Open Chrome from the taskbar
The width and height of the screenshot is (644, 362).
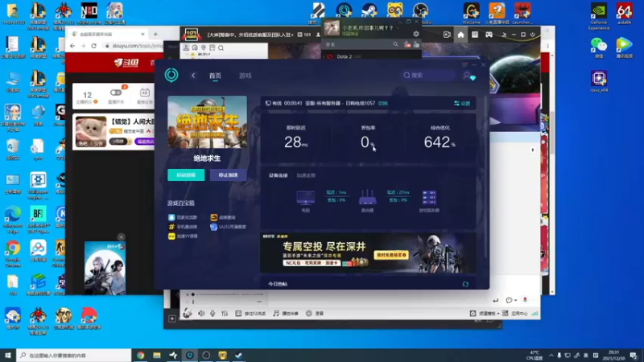coord(140,355)
